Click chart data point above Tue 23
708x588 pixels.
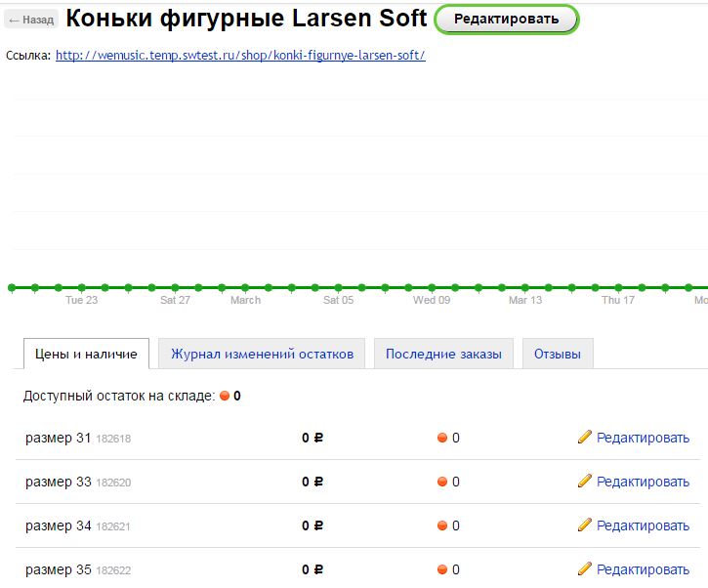click(x=82, y=287)
